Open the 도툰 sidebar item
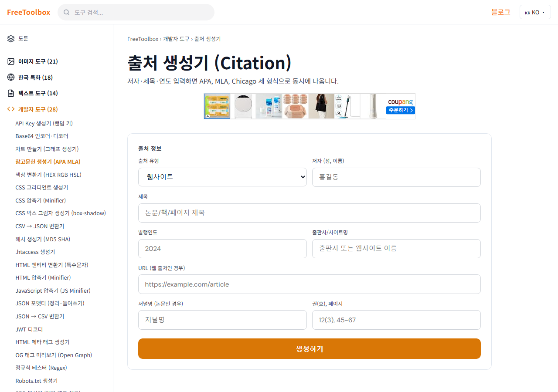Viewport: 558px width, 392px height. point(23,38)
